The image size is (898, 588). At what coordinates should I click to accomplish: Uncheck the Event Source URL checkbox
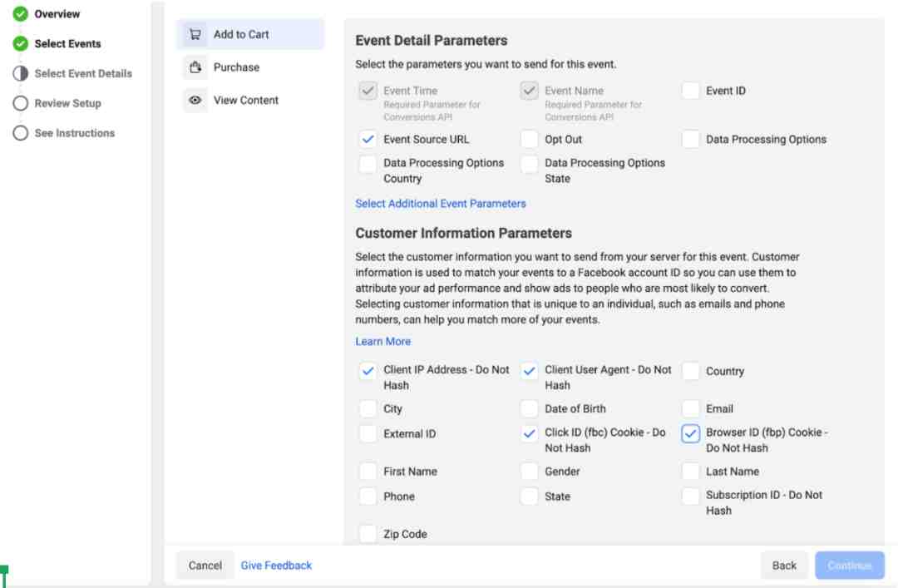tap(368, 139)
